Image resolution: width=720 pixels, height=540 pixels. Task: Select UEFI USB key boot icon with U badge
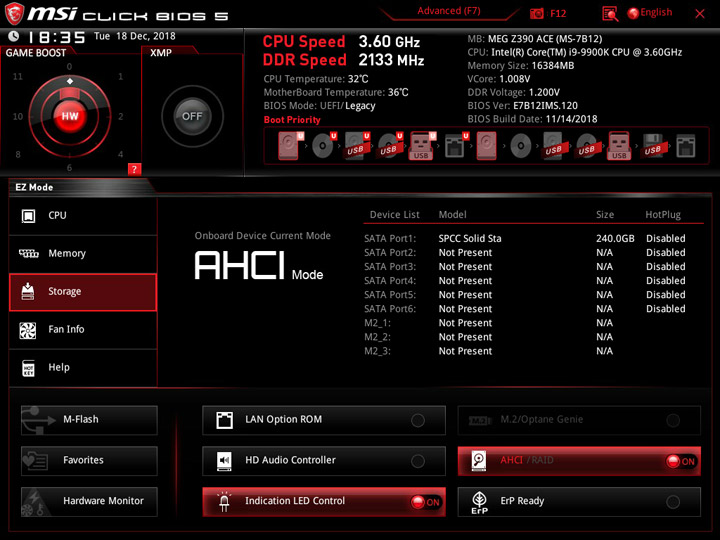click(422, 146)
